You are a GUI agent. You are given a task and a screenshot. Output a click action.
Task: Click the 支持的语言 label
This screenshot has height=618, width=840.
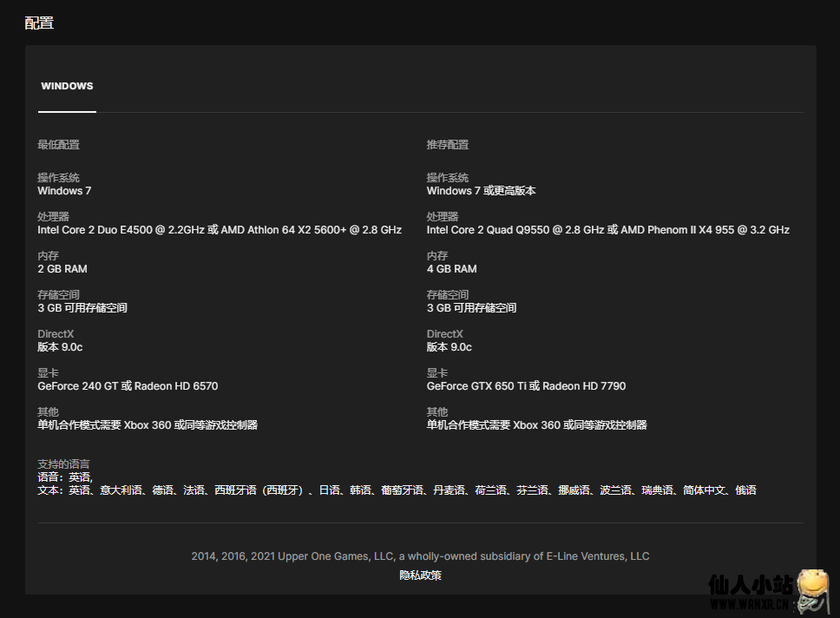click(x=63, y=464)
